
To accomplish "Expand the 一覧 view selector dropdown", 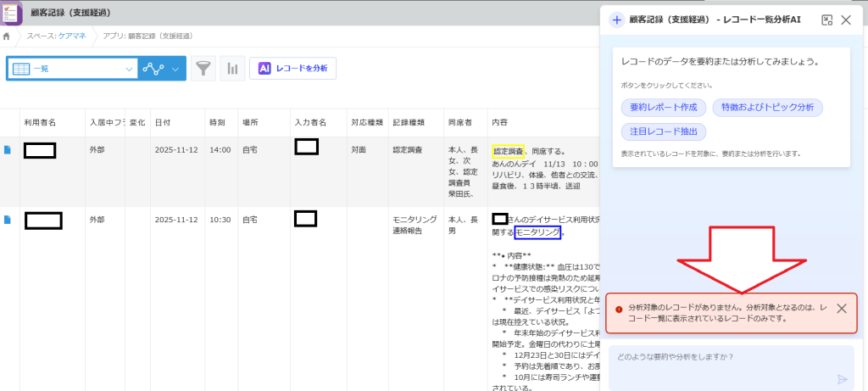I will 129,69.
